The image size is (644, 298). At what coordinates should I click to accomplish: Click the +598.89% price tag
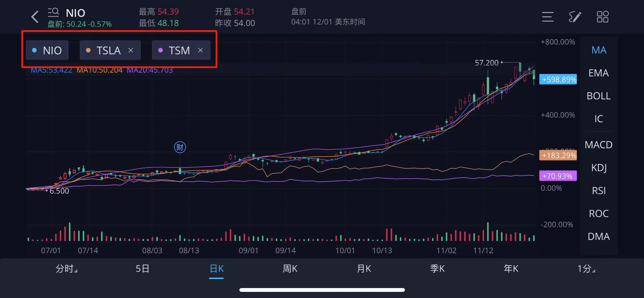tap(557, 79)
